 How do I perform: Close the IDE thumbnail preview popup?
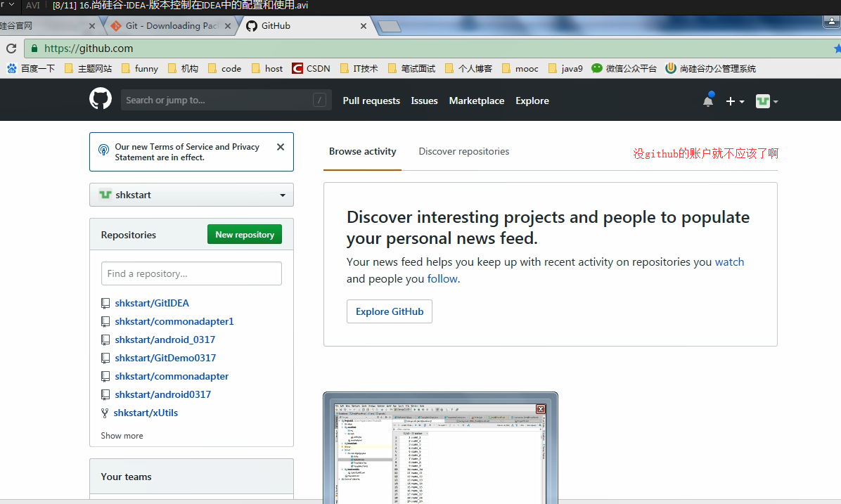(x=541, y=409)
